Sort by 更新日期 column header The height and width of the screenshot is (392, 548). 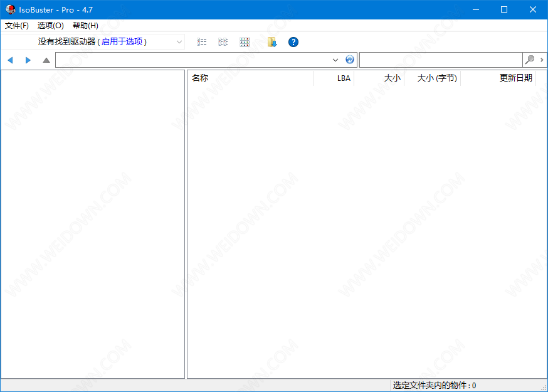point(498,78)
